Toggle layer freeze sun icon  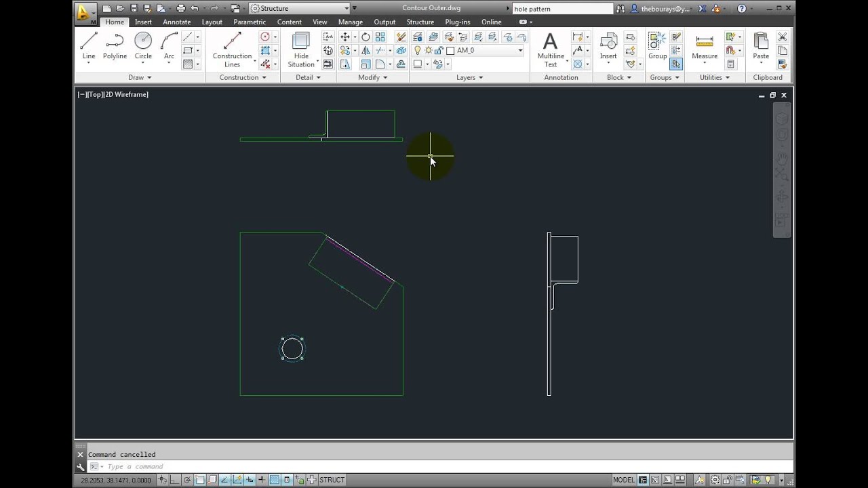click(429, 51)
